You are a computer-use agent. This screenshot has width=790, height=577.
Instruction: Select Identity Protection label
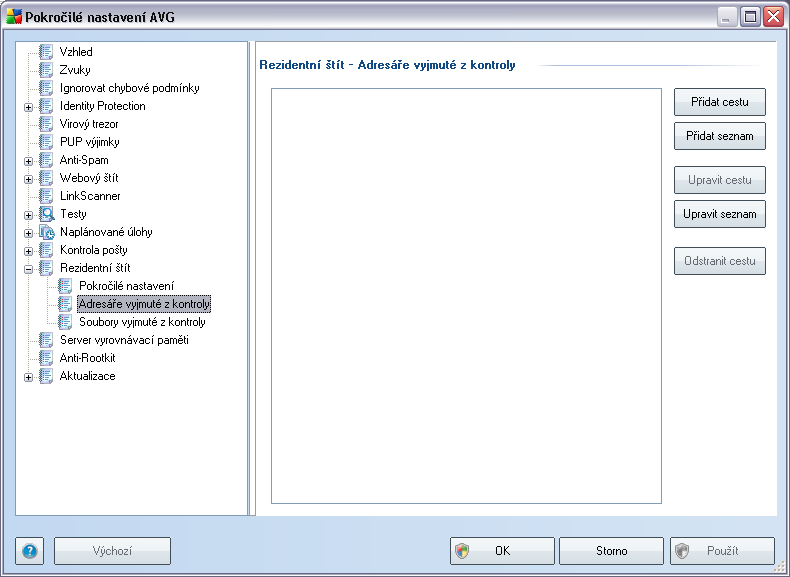click(102, 106)
